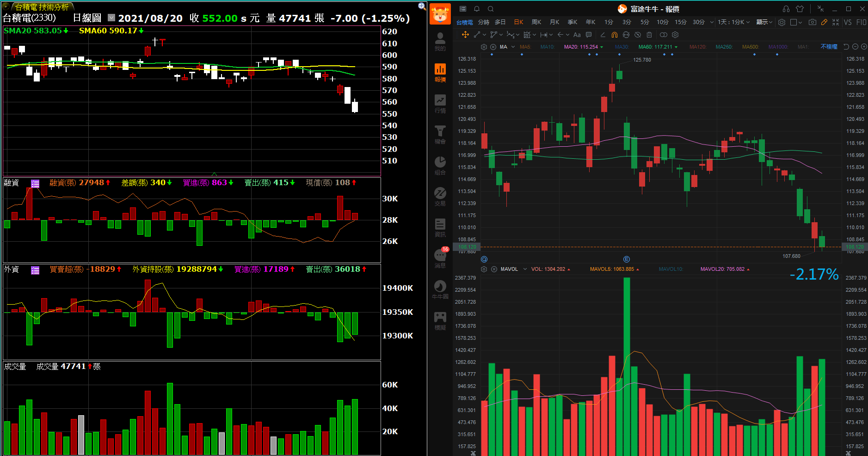868x456 pixels.
Task: Open the 顯示 display dropdown
Action: pos(764,22)
